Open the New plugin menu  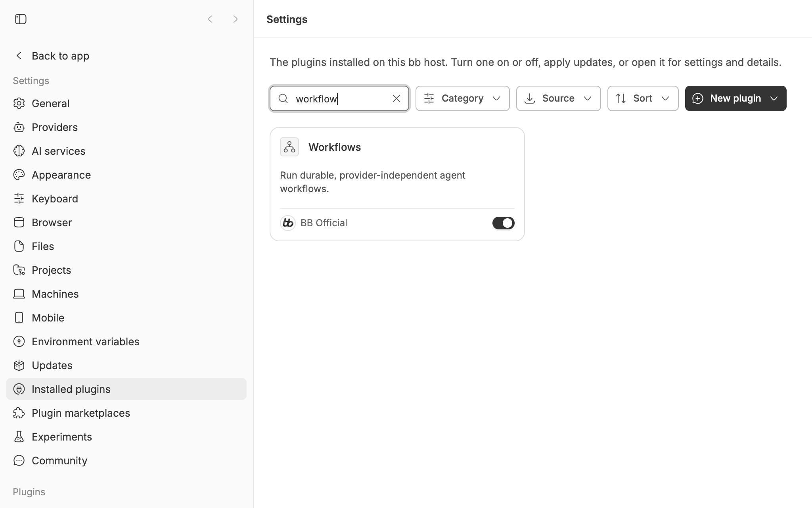tap(736, 98)
